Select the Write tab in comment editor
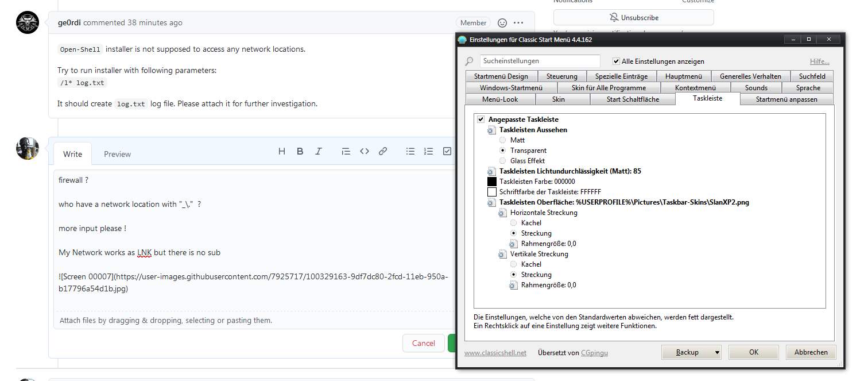868x381 pixels. 72,154
